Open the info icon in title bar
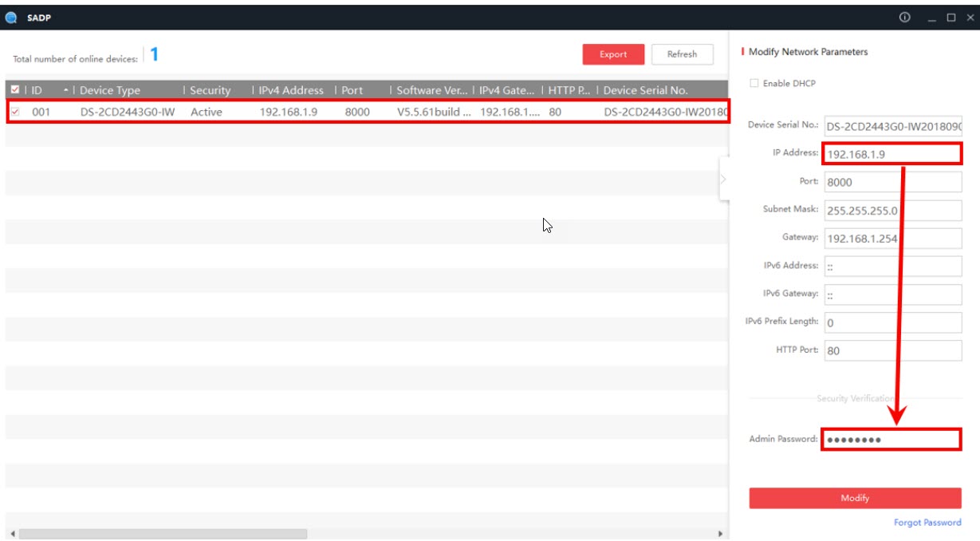Screen dimensions: 980x541 click(904, 18)
